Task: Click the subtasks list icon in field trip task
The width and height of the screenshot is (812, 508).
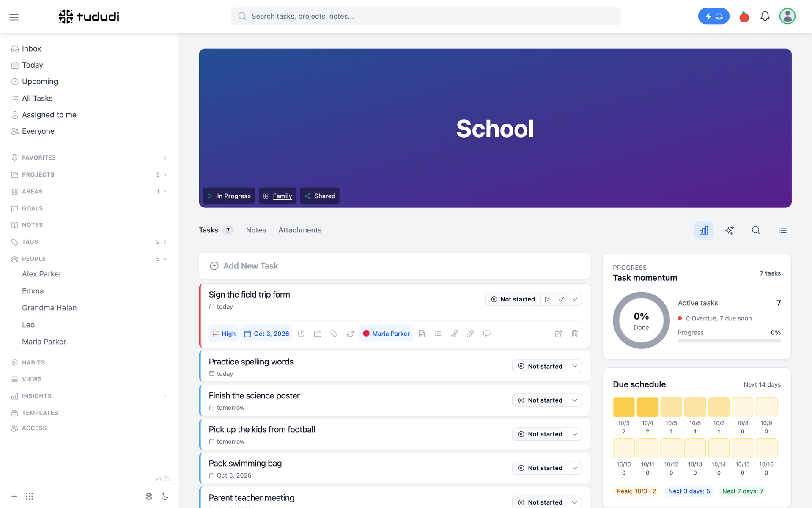Action: click(x=438, y=334)
